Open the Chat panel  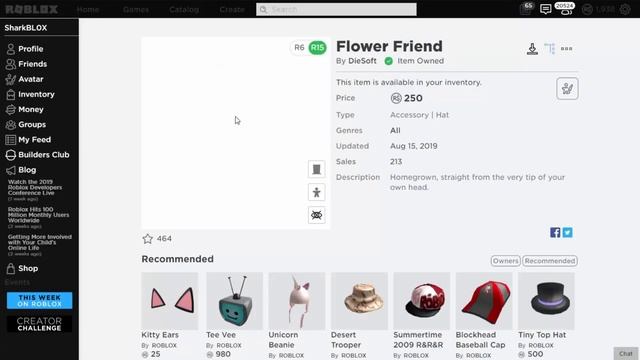626,353
